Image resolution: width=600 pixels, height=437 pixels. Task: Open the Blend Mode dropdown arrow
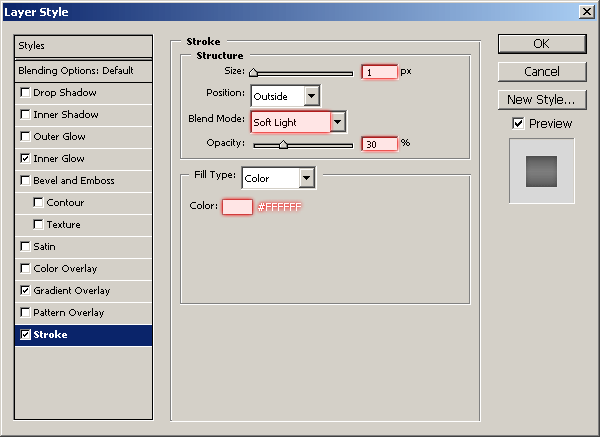point(338,122)
